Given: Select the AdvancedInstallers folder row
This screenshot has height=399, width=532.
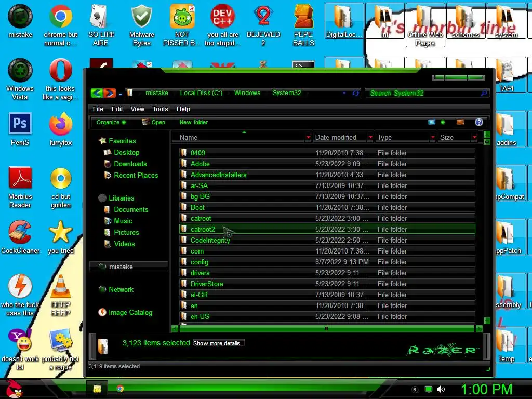Looking at the screenshot, I should [x=327, y=175].
